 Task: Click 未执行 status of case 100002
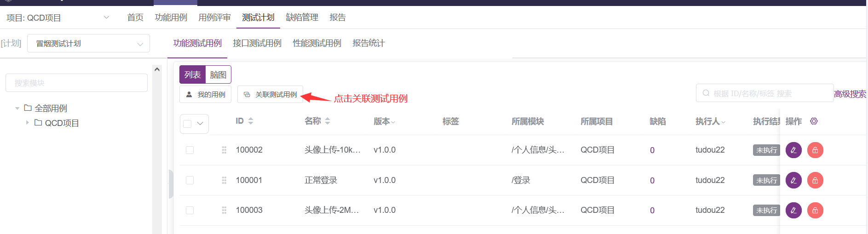(766, 150)
